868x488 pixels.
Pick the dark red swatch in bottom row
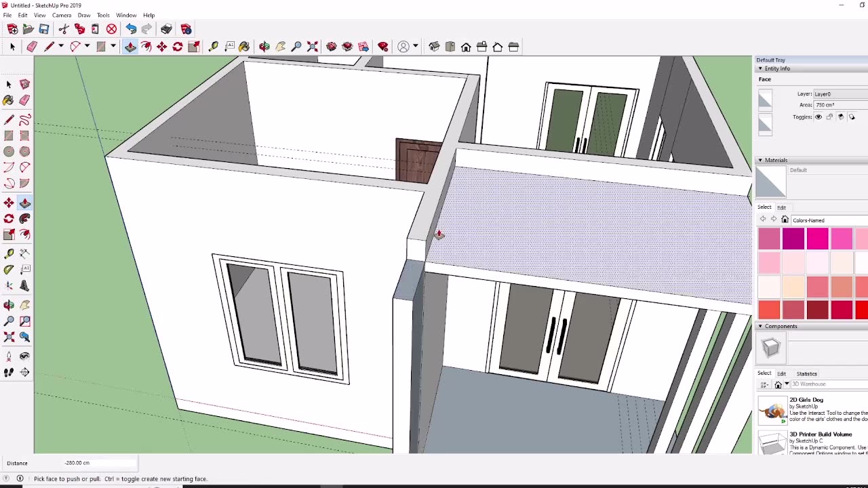click(x=818, y=310)
